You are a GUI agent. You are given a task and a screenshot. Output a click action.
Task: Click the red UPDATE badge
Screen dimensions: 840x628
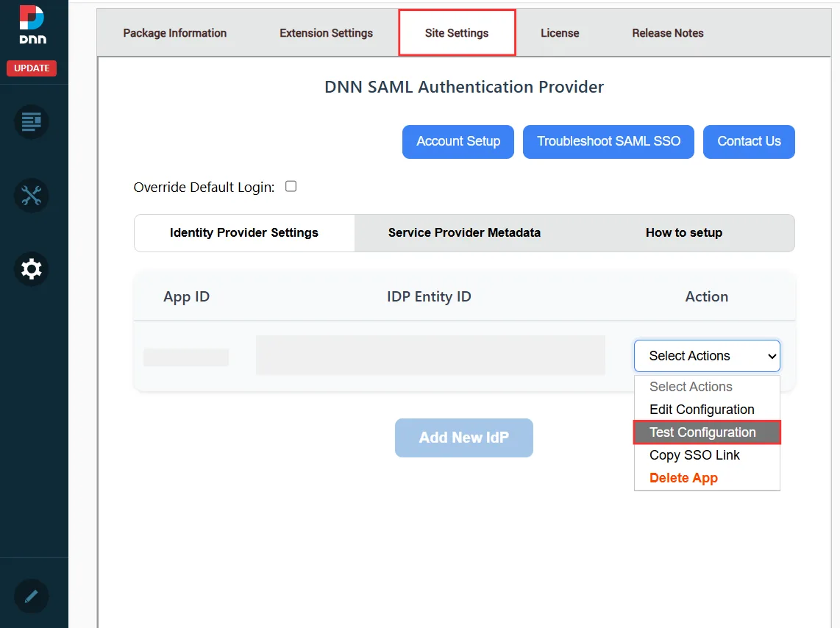pyautogui.click(x=32, y=68)
